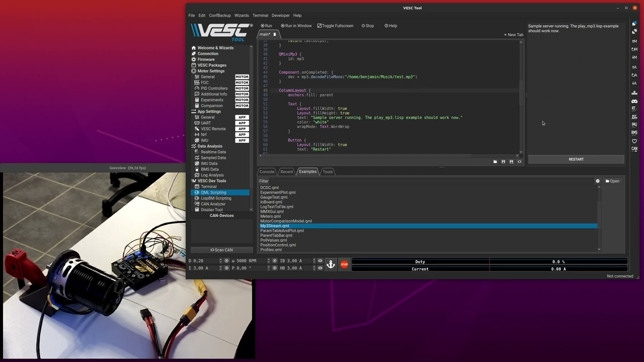Clear the Filter field with X icon
644x362 pixels.
tap(598, 181)
